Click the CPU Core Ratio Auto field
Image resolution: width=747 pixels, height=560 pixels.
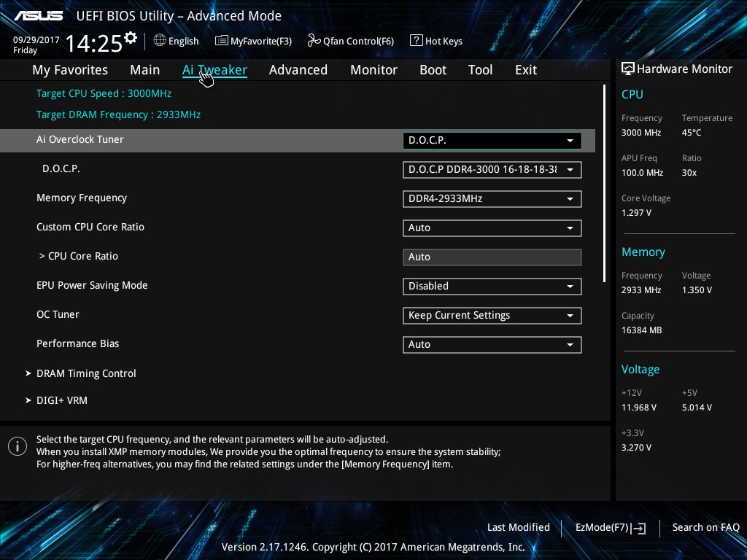pos(492,257)
